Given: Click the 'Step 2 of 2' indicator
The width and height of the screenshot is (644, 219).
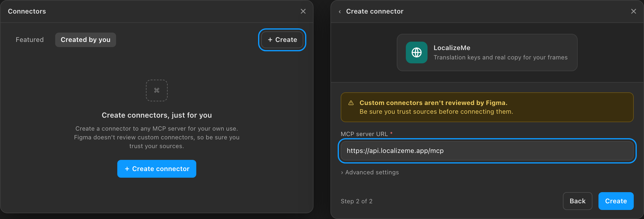Looking at the screenshot, I should point(356,201).
